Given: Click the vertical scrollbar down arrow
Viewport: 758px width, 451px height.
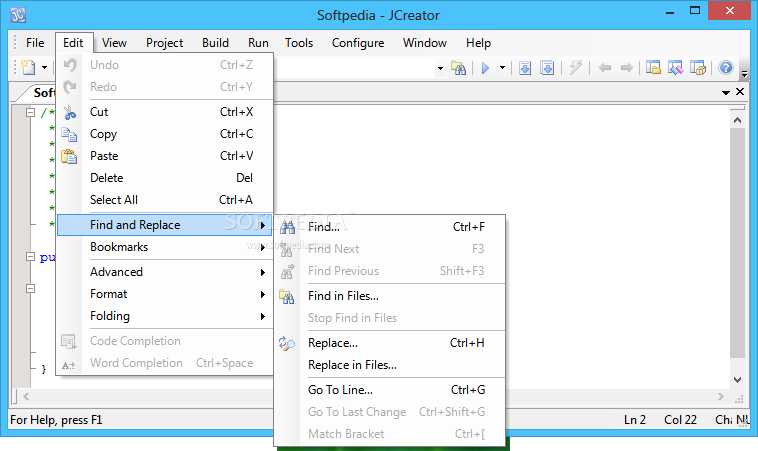Looking at the screenshot, I should [x=737, y=380].
